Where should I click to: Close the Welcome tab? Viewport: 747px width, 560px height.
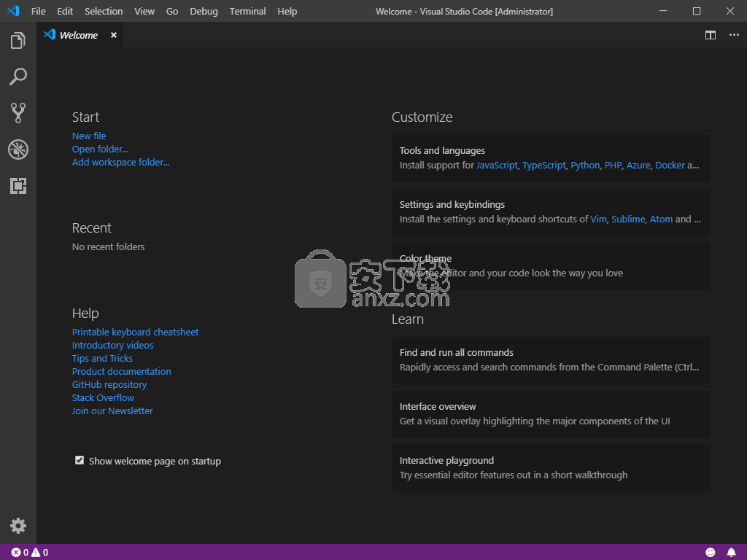point(113,35)
